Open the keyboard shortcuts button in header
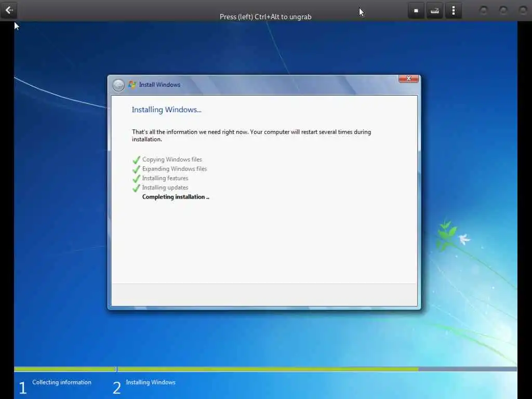The image size is (532, 399). (x=435, y=10)
